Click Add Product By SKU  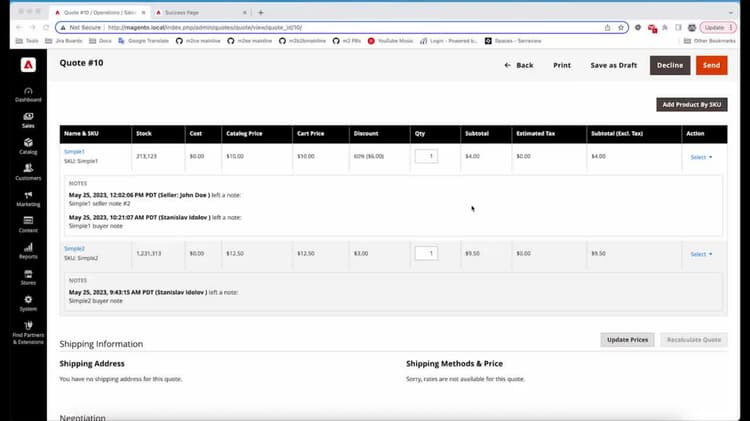click(x=692, y=104)
